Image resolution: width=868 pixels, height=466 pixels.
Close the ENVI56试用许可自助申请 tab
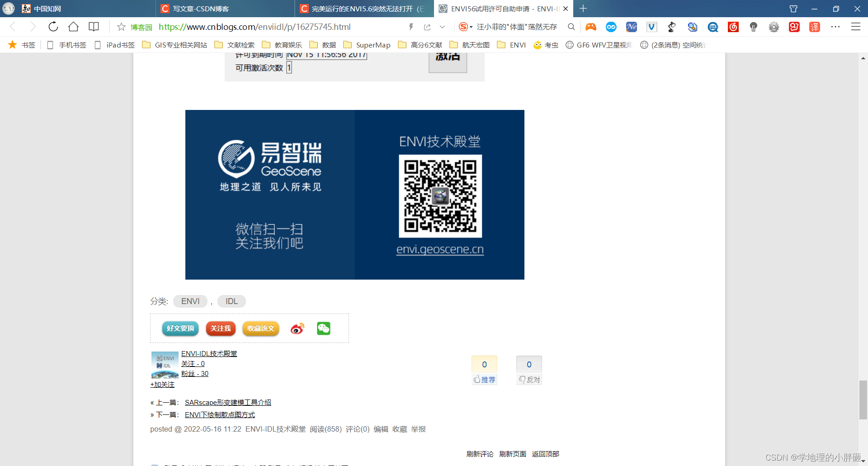click(566, 9)
